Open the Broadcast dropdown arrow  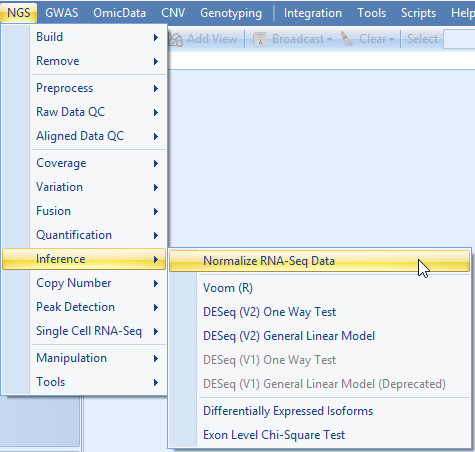[329, 40]
